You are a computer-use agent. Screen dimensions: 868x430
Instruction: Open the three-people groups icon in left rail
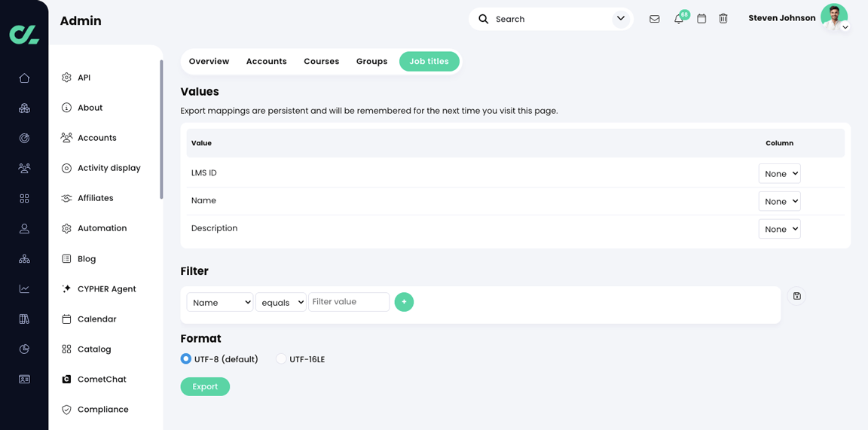pos(24,168)
